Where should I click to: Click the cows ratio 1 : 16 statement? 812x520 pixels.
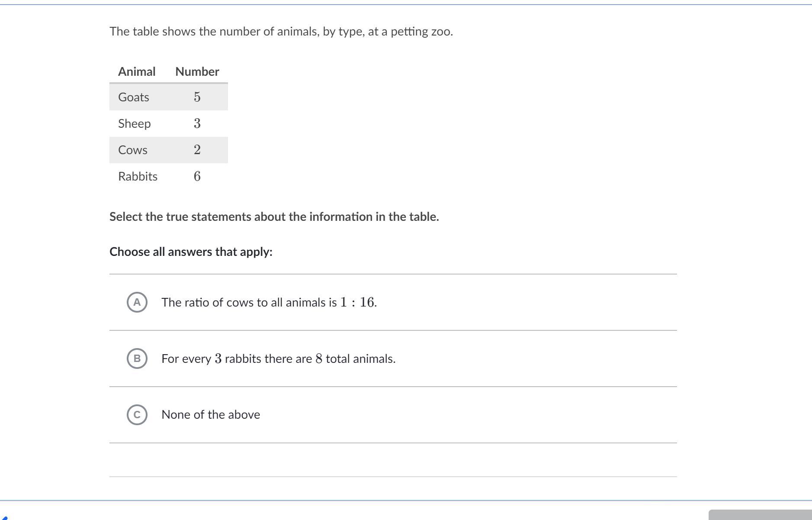pyautogui.click(x=269, y=302)
